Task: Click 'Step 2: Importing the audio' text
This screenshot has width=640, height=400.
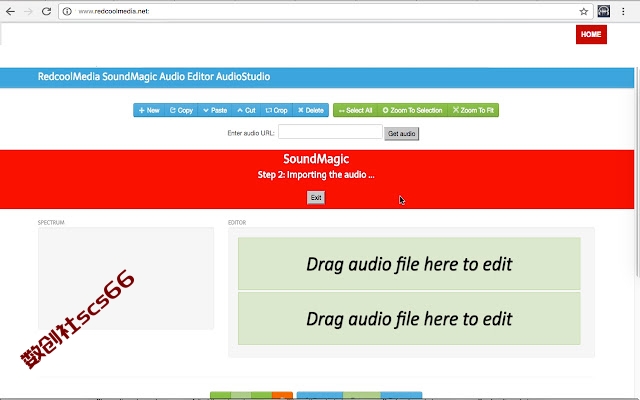Action: pos(316,175)
